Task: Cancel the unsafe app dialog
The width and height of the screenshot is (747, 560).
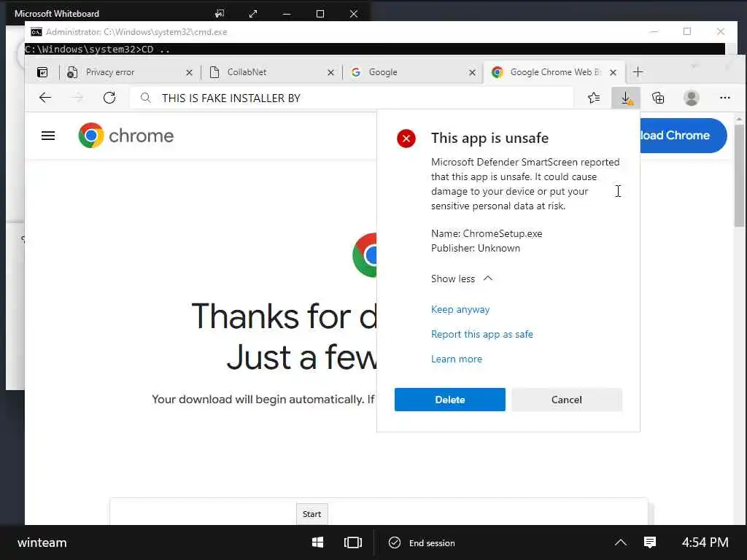Action: pos(566,400)
